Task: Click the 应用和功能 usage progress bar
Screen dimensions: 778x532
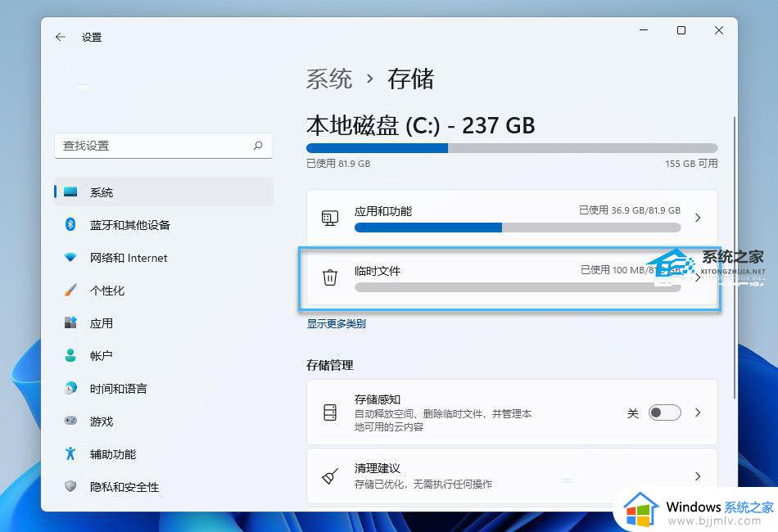Action: point(518,228)
